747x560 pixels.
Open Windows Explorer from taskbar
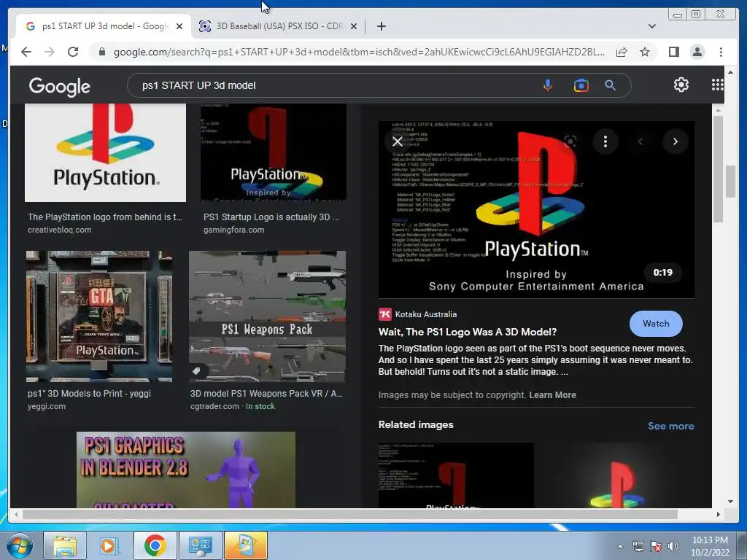pos(65,545)
